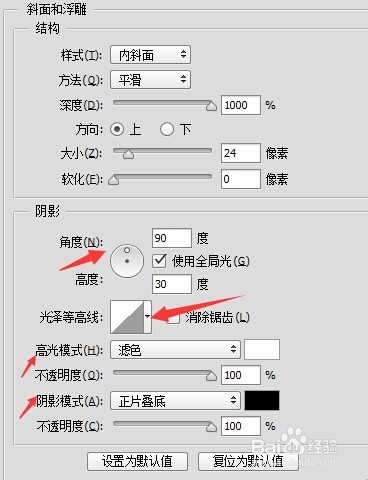Click the angle field showing 90
This screenshot has width=368, height=480.
click(172, 238)
